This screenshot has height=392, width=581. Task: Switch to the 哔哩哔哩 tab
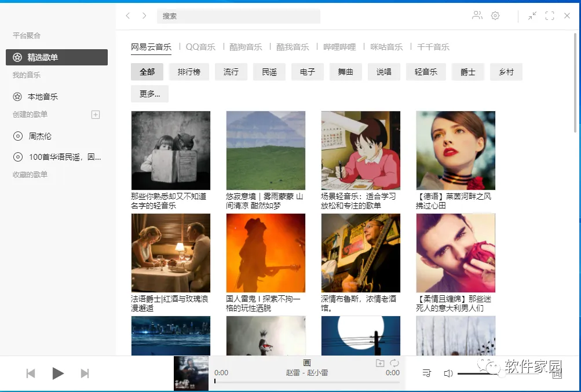(x=339, y=47)
